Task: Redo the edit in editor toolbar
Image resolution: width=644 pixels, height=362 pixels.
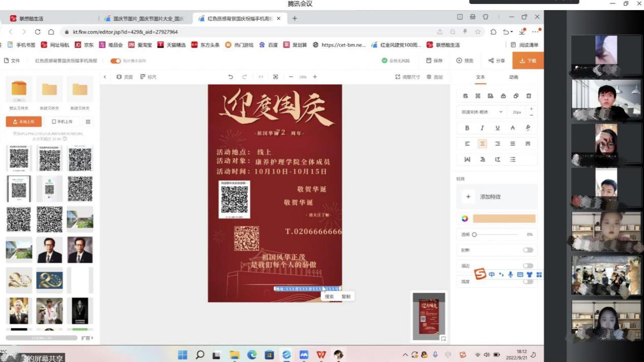Action: tap(244, 77)
